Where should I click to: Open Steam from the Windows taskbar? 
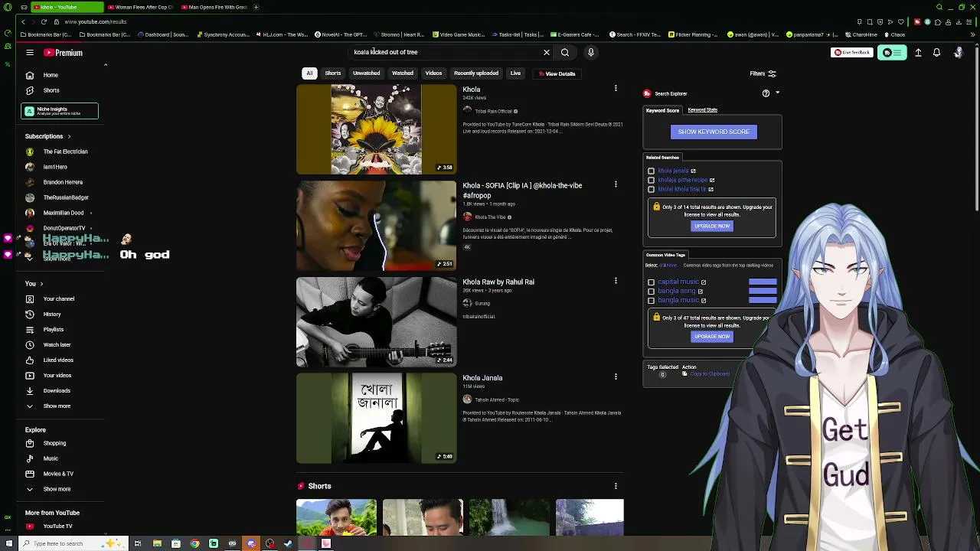pyautogui.click(x=289, y=543)
